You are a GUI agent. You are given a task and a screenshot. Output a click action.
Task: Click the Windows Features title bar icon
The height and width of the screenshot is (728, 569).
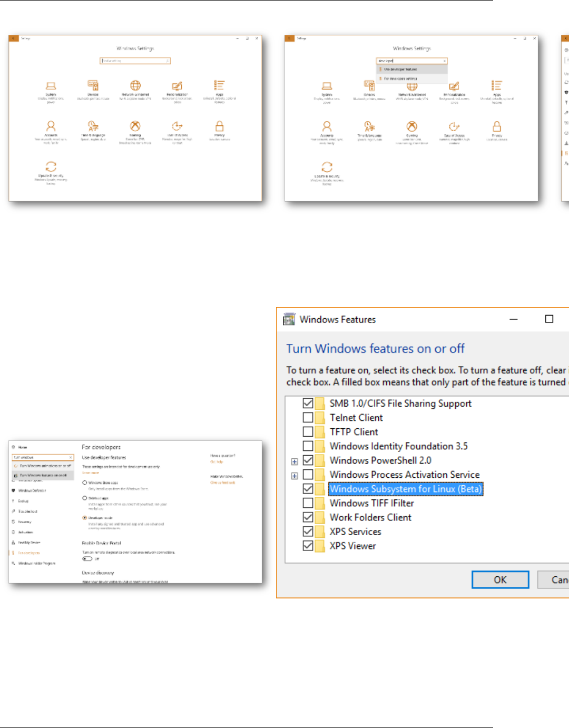[289, 319]
